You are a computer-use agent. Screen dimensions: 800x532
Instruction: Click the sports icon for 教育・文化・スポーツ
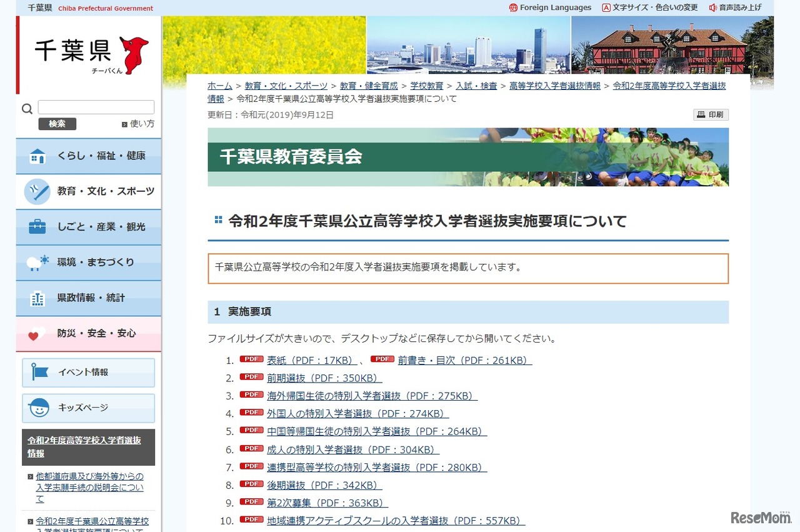click(x=37, y=191)
